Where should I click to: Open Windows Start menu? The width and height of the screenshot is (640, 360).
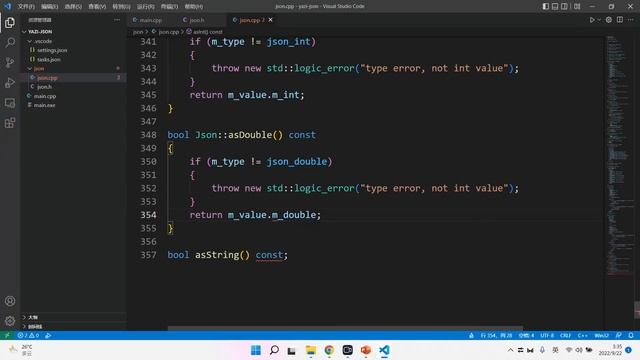pyautogui.click(x=256, y=350)
